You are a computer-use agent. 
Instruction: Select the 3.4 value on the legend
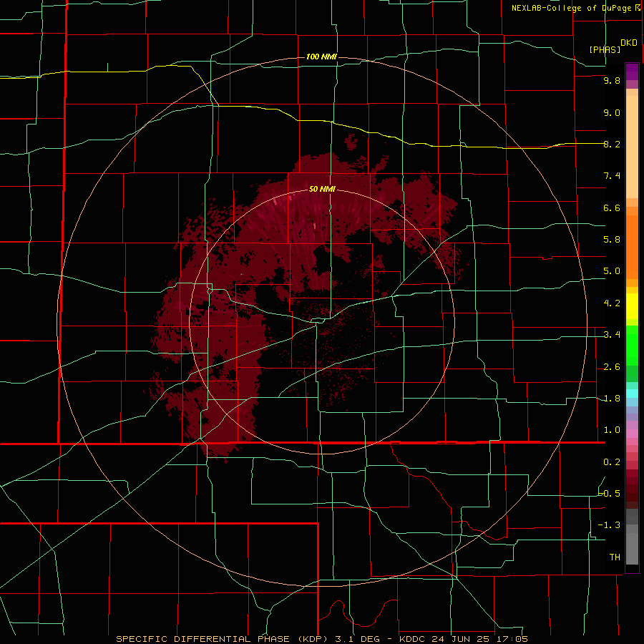(612, 335)
